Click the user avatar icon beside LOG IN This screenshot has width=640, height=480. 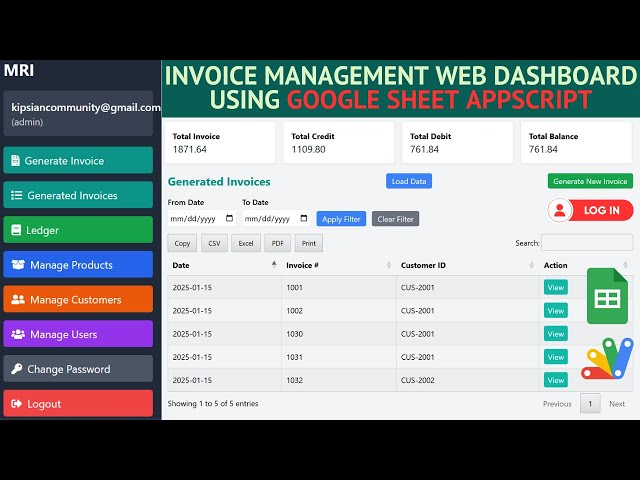(560, 210)
